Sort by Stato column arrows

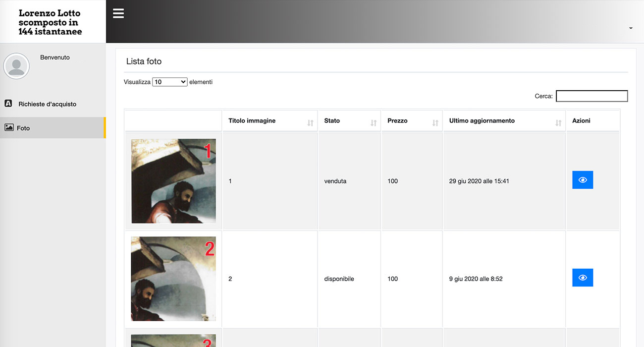pos(374,123)
